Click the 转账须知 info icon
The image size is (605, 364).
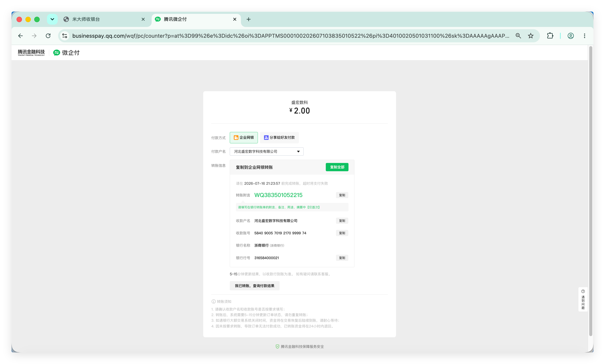213,301
